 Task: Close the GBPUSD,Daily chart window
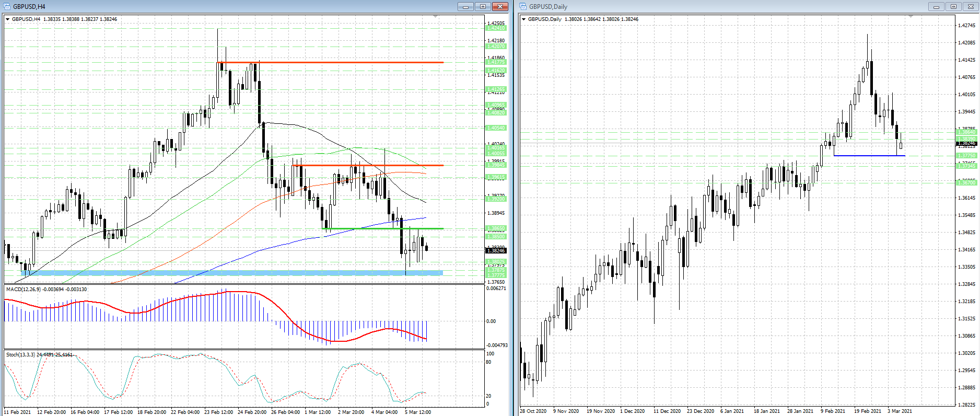971,7
